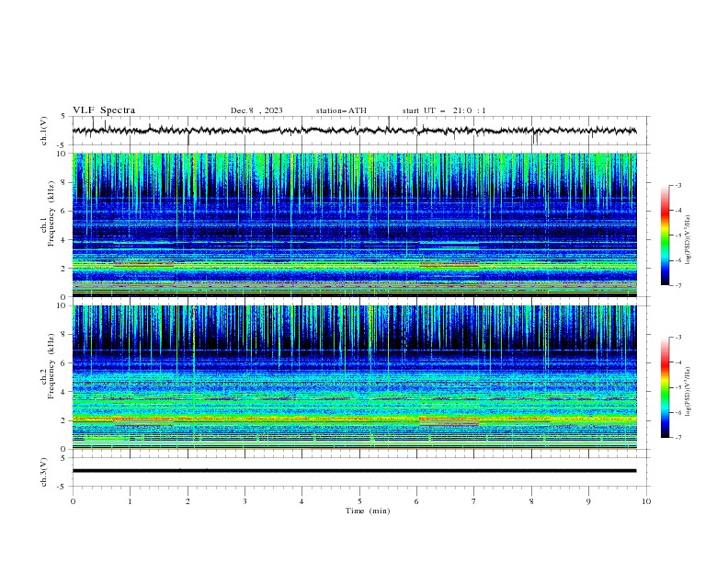Select the date text "Dec. 8 , 2023"
The image size is (728, 563).
(256, 110)
